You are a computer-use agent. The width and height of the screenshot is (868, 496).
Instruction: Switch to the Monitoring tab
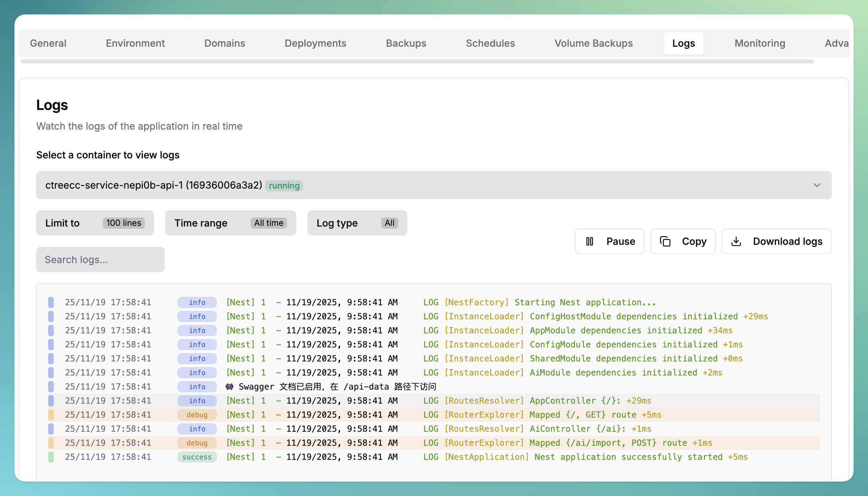click(x=760, y=43)
